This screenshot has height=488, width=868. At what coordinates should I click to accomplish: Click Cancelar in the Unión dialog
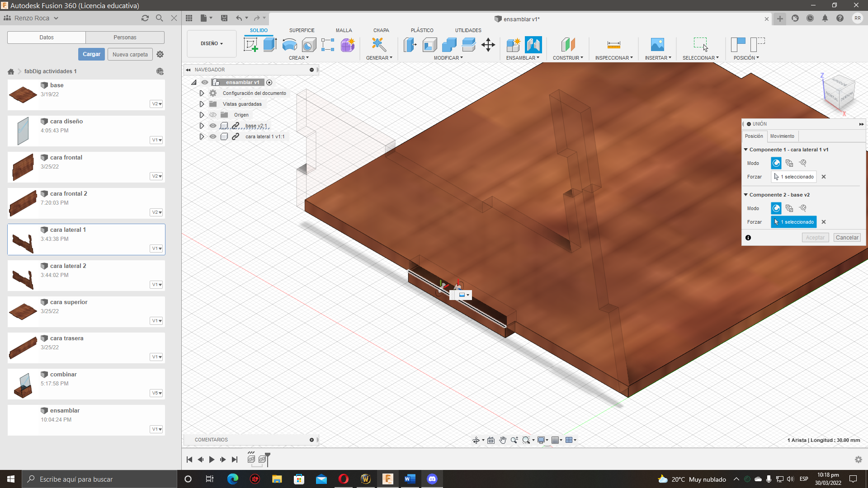click(x=847, y=237)
